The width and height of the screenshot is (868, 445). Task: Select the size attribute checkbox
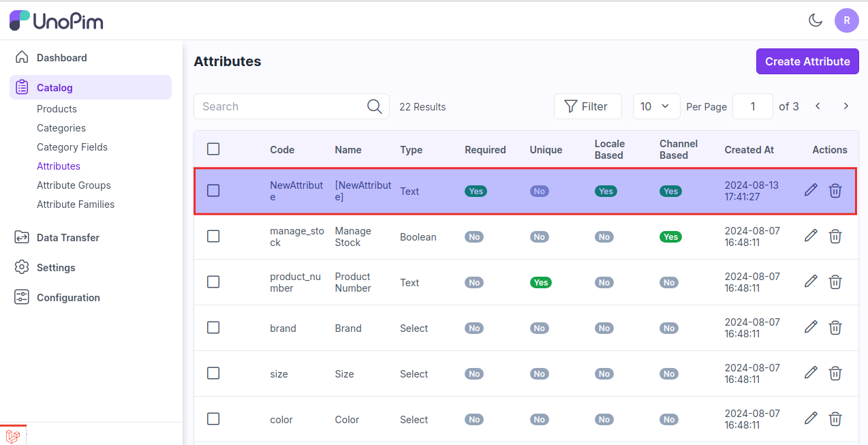point(213,373)
